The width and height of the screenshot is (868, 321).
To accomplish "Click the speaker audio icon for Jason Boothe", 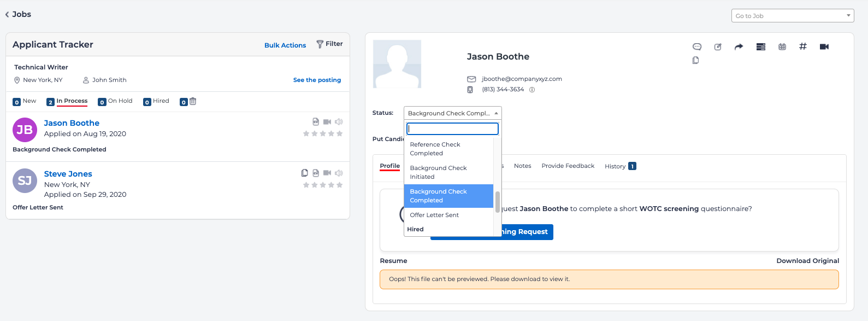I will tap(339, 121).
